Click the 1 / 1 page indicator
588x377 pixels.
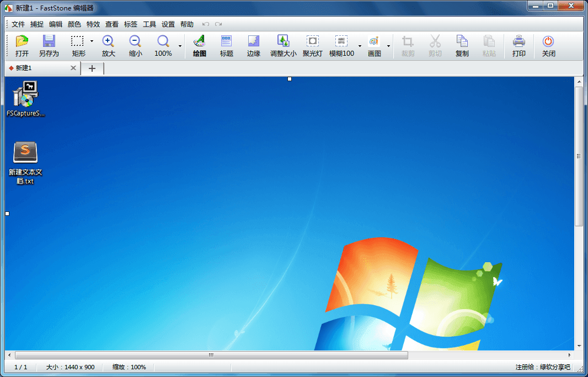pos(21,367)
